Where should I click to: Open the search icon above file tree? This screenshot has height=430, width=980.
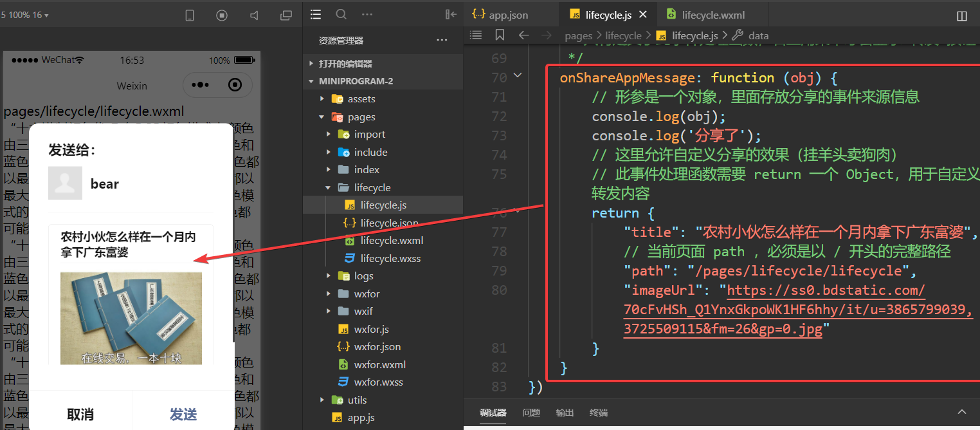point(341,14)
